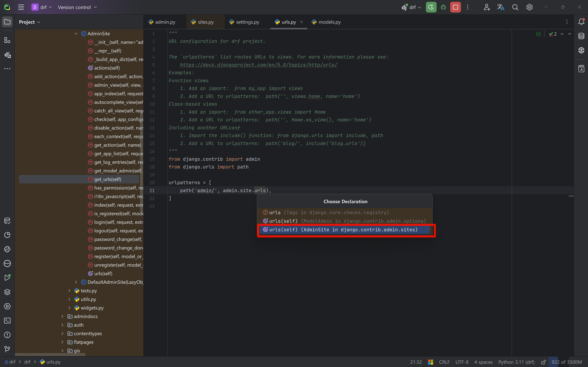Collapse the AdminSite class node
Viewport: 588px width, 367px height.
coord(76,34)
